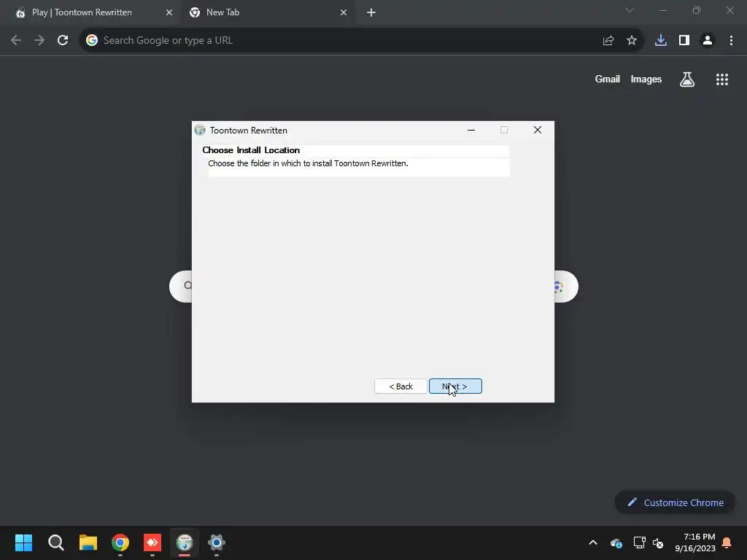
Task: Open Settings gear icon in taskbar
Action: (x=216, y=542)
